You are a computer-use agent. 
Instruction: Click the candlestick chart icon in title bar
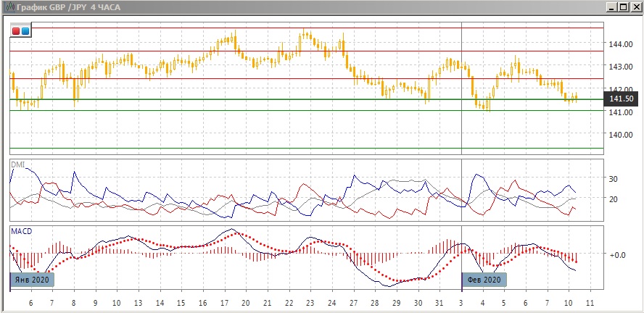(8, 7)
